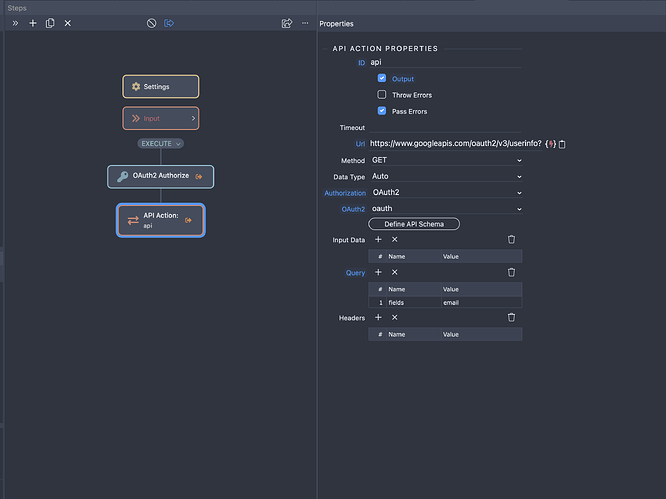Select the Settings step node
The width and height of the screenshot is (666, 499).
(161, 87)
